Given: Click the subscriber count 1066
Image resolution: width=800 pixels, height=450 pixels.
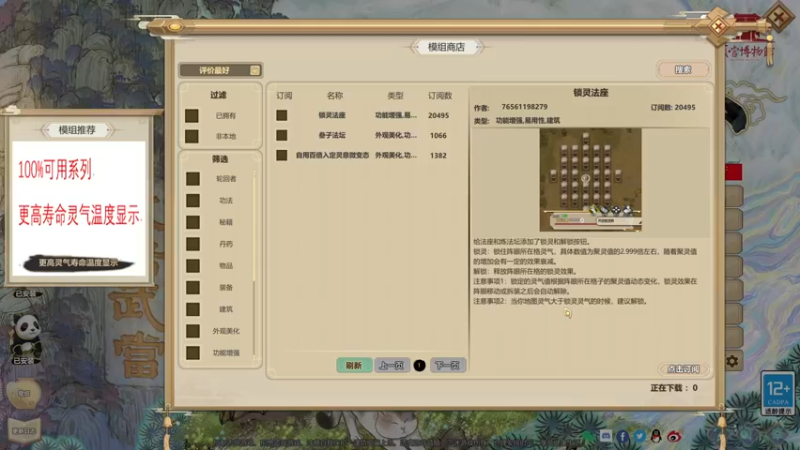Looking at the screenshot, I should (438, 135).
